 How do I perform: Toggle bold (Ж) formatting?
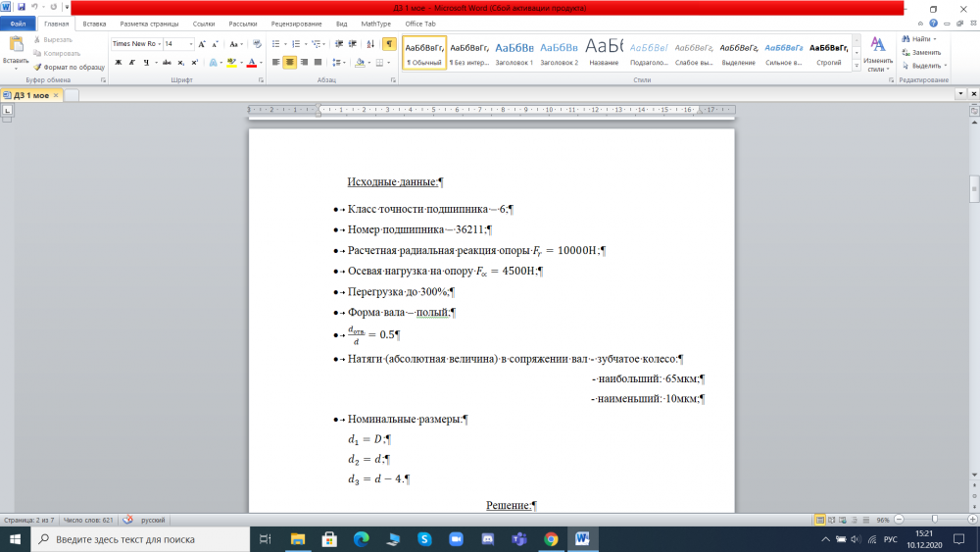(118, 62)
